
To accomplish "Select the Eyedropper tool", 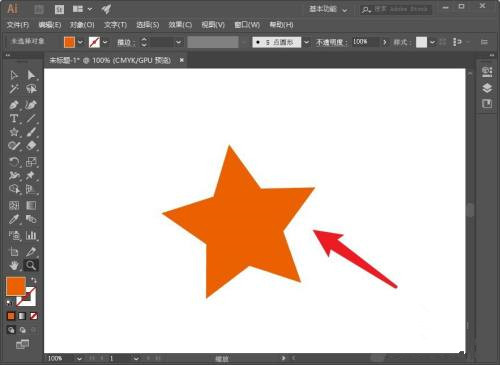I will pyautogui.click(x=14, y=219).
